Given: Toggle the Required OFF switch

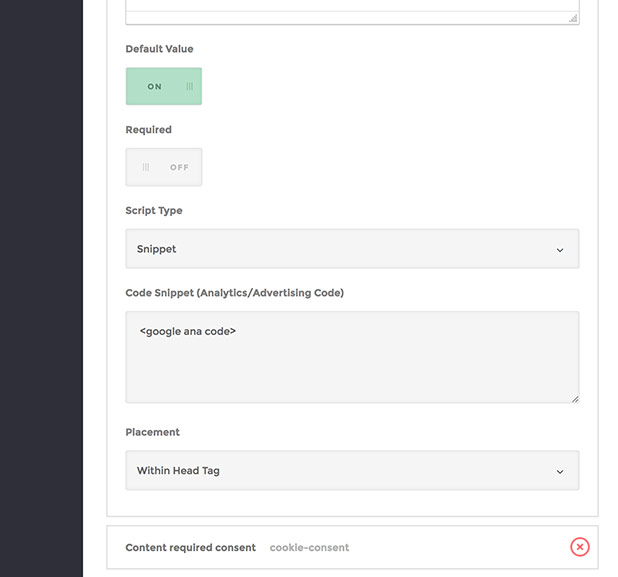Looking at the screenshot, I should tap(164, 167).
